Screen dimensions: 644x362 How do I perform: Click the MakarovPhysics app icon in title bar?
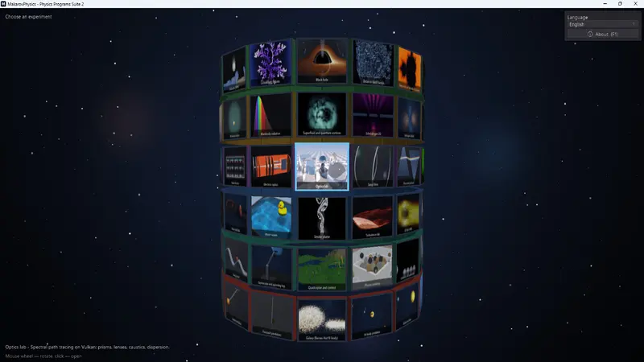coord(3,4)
